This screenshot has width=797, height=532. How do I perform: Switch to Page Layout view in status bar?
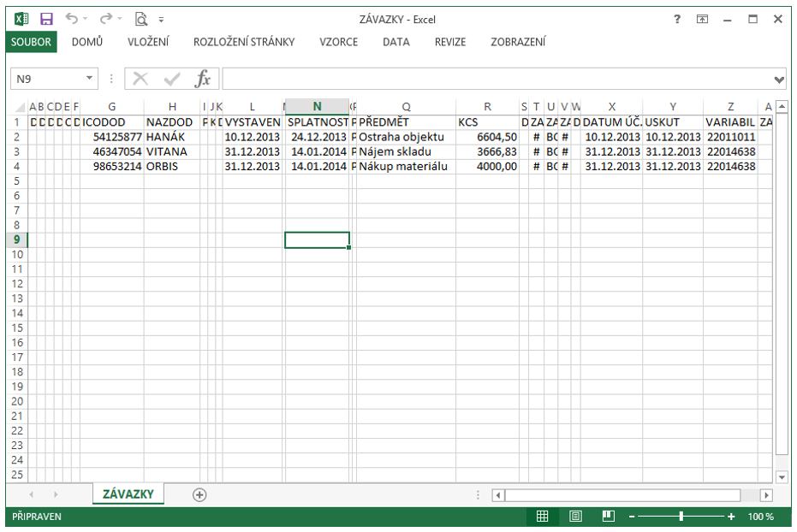pos(575,517)
